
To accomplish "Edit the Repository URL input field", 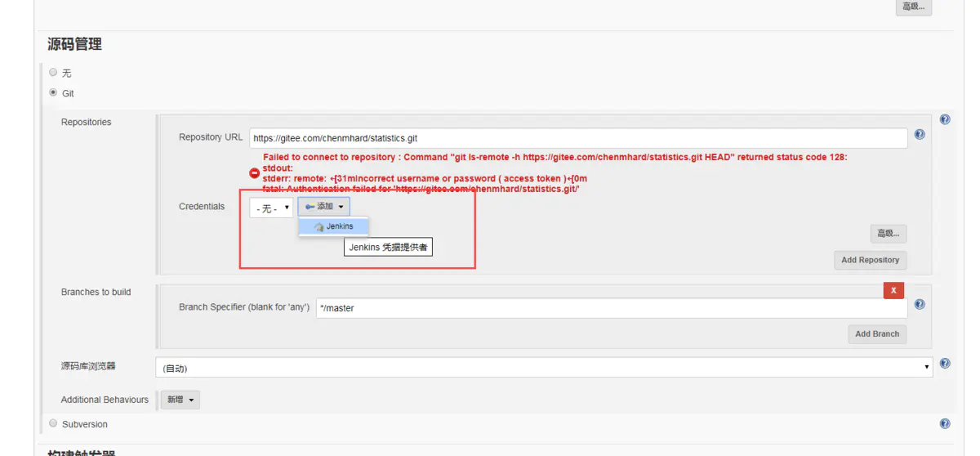I will [x=578, y=138].
